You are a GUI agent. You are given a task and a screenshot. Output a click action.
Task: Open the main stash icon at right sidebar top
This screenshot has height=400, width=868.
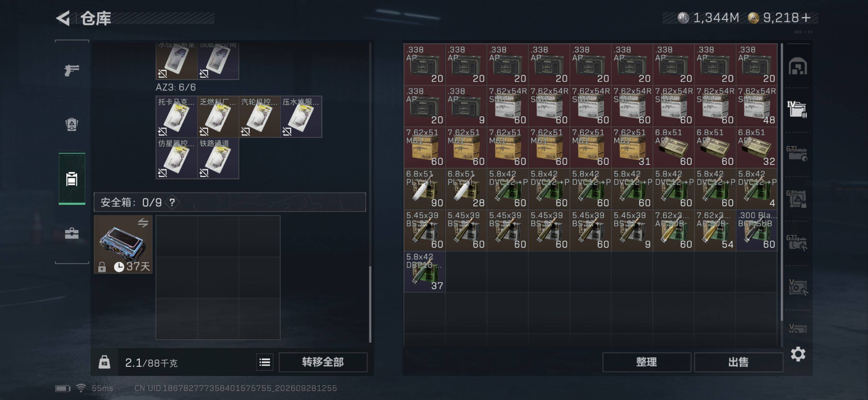pyautogui.click(x=798, y=66)
